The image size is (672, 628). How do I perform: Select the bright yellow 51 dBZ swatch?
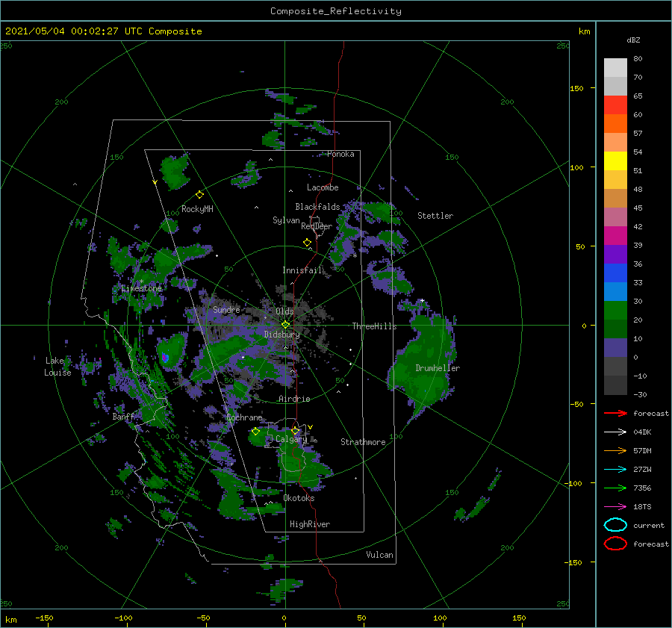click(x=615, y=161)
